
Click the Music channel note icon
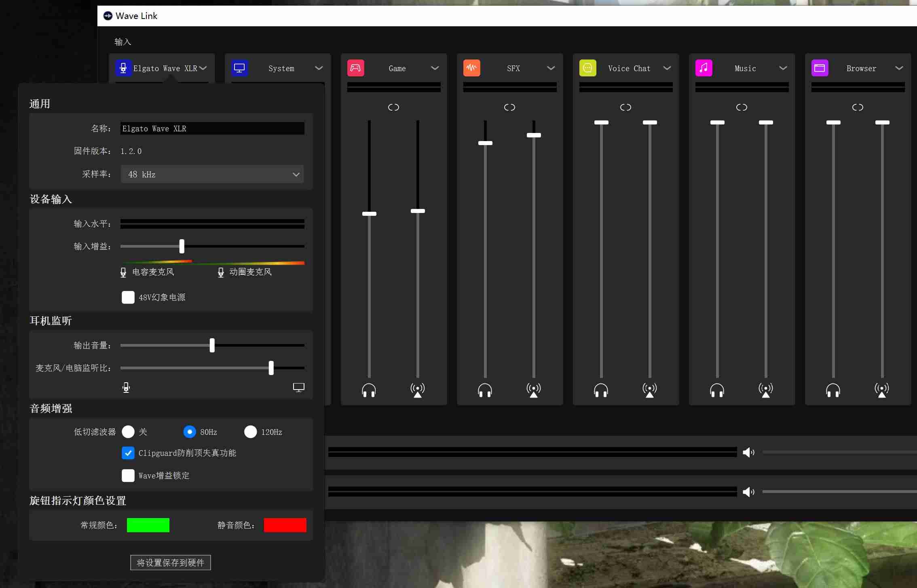[x=704, y=68]
